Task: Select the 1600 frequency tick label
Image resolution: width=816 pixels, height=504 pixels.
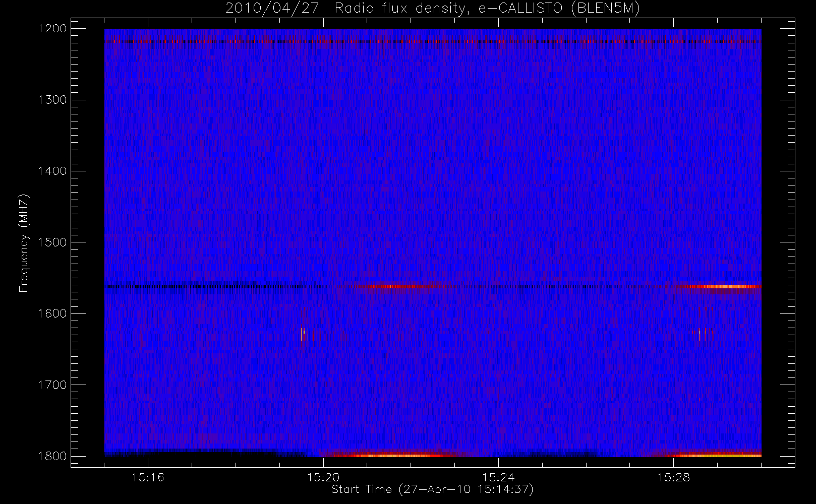Action: point(52,313)
